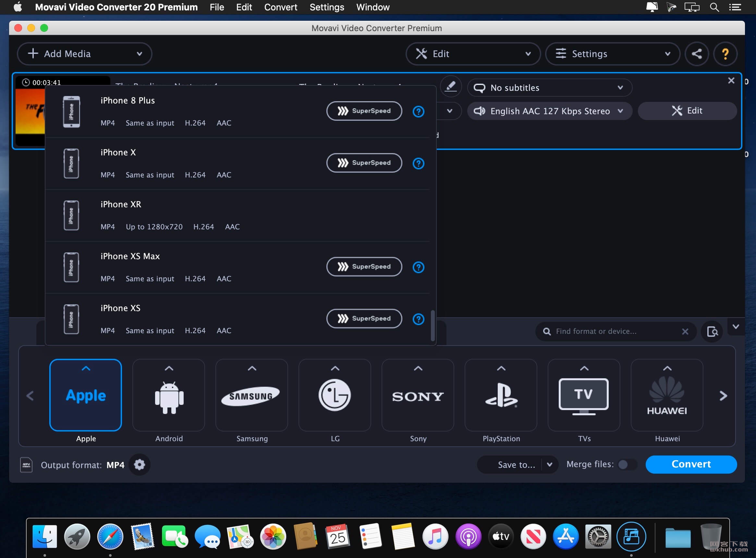The image size is (756, 558).
Task: Click help icon for iPhone XS preset
Action: point(418,319)
